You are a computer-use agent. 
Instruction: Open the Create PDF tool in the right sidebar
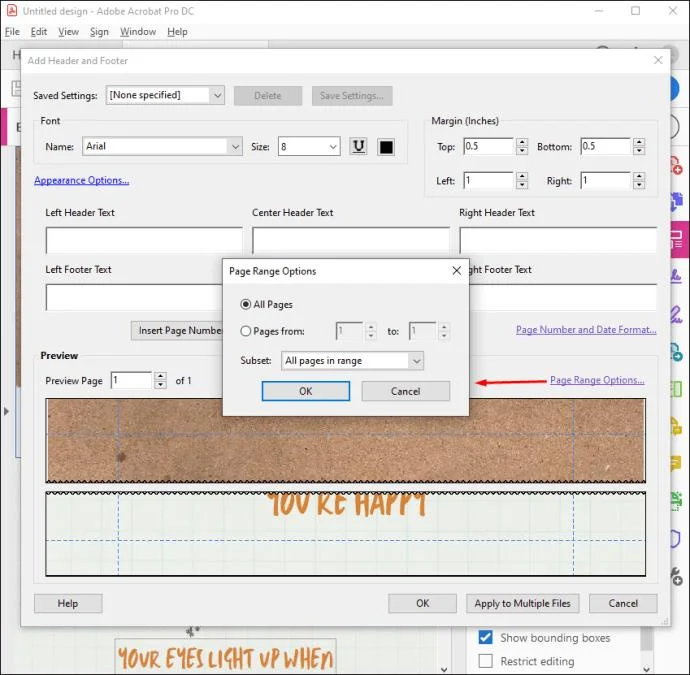coord(676,166)
